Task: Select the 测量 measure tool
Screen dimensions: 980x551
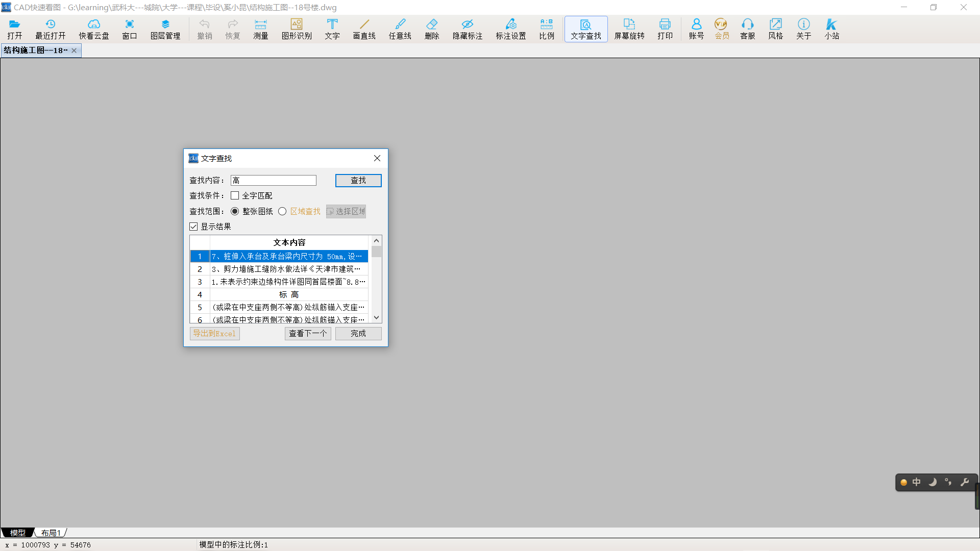Action: tap(261, 29)
